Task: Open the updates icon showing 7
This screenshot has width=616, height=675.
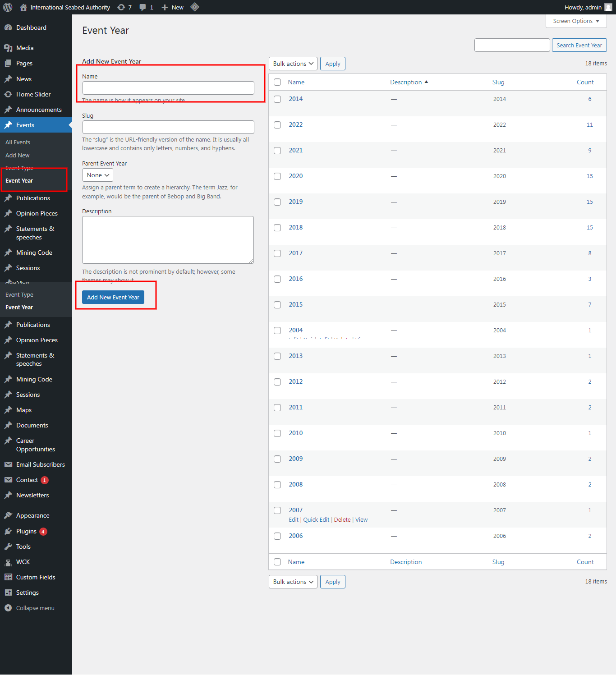Action: [121, 7]
